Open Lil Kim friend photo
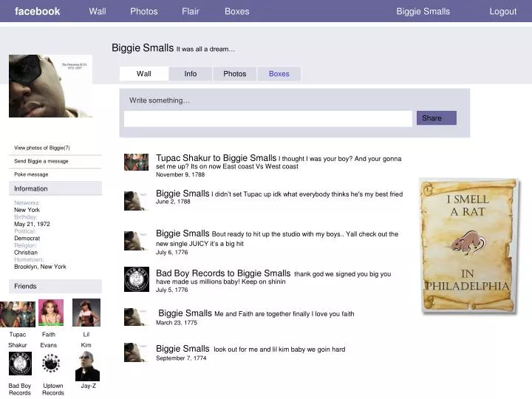Screen dimensions: 532x399 coord(86,313)
